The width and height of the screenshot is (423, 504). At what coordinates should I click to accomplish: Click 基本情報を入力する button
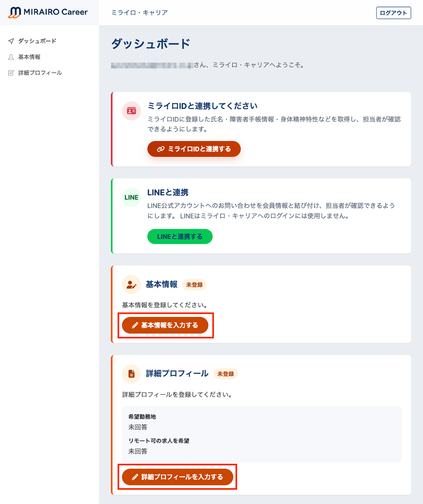tap(165, 325)
